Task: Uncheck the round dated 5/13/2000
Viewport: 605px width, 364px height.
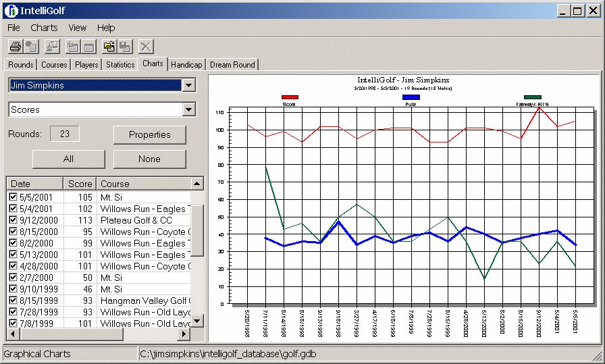Action: point(13,255)
